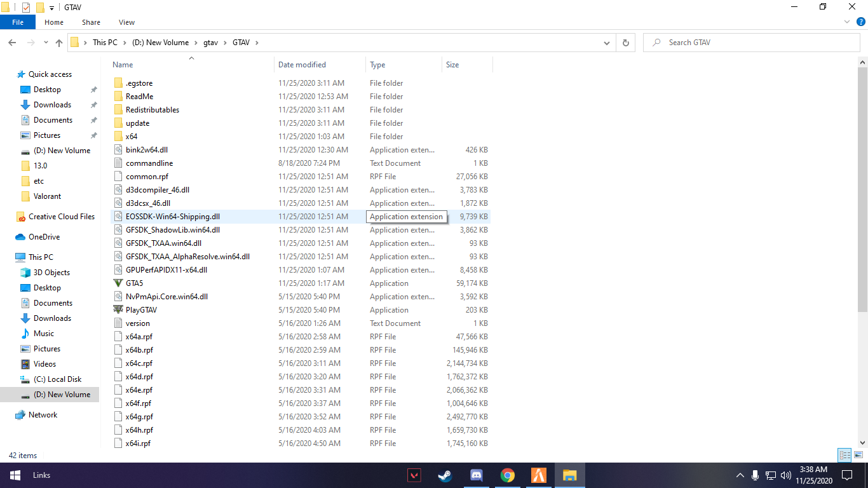Open the network tray icon
Viewport: 868px width, 488px height.
(770, 475)
